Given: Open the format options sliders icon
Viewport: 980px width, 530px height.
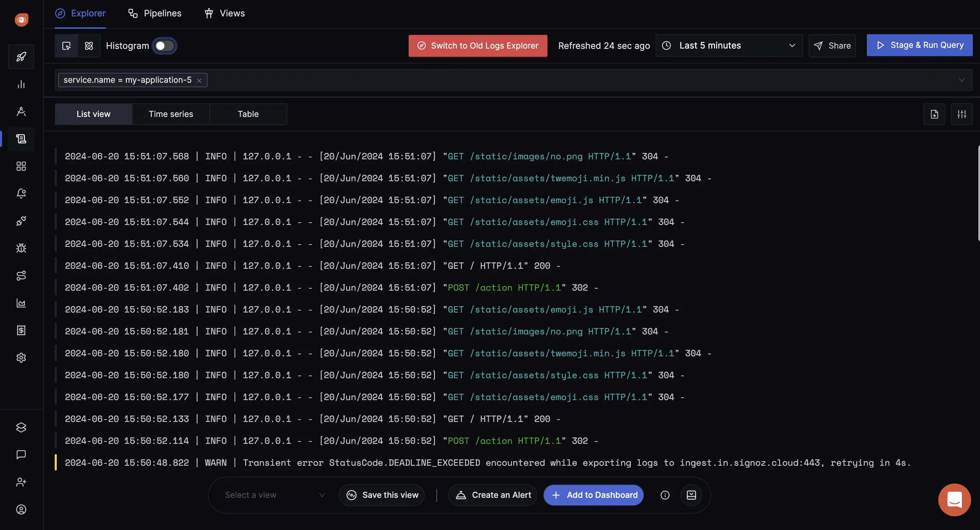Looking at the screenshot, I should tap(962, 114).
